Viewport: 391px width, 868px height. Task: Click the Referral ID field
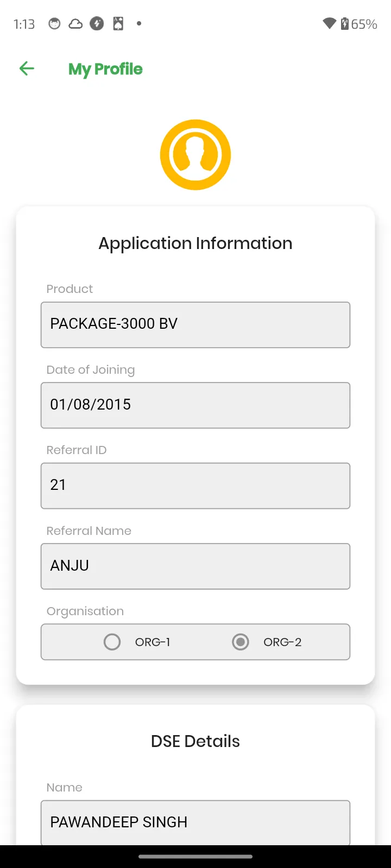(x=195, y=486)
